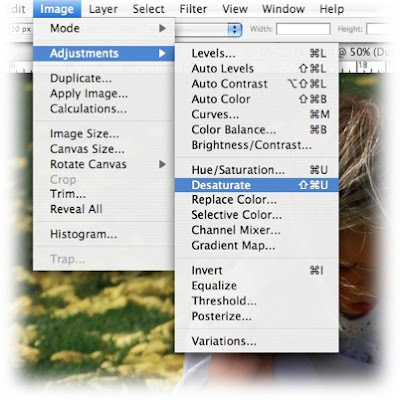Open the Layer menu
The image size is (400, 400).
point(103,9)
